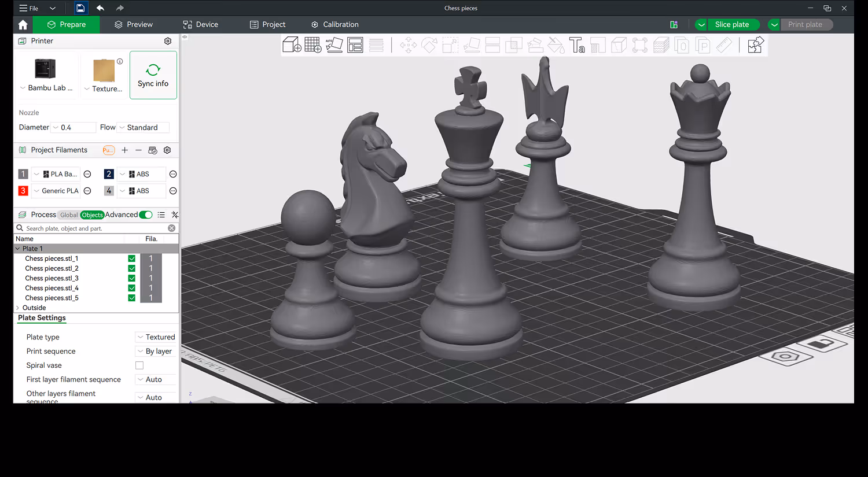Open the Flow Standard dropdown

pos(143,127)
